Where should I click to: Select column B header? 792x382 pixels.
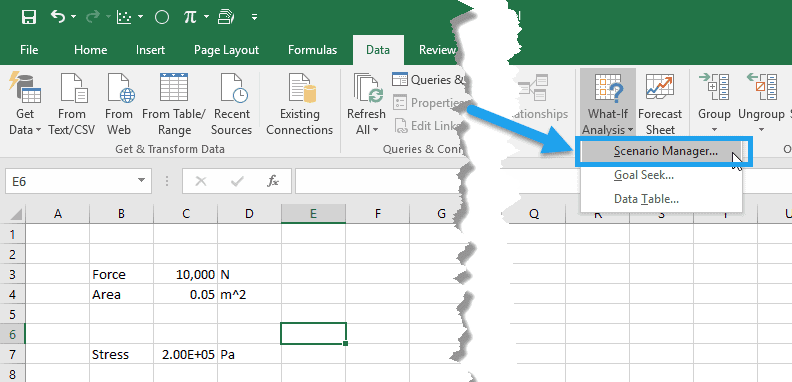click(x=121, y=214)
